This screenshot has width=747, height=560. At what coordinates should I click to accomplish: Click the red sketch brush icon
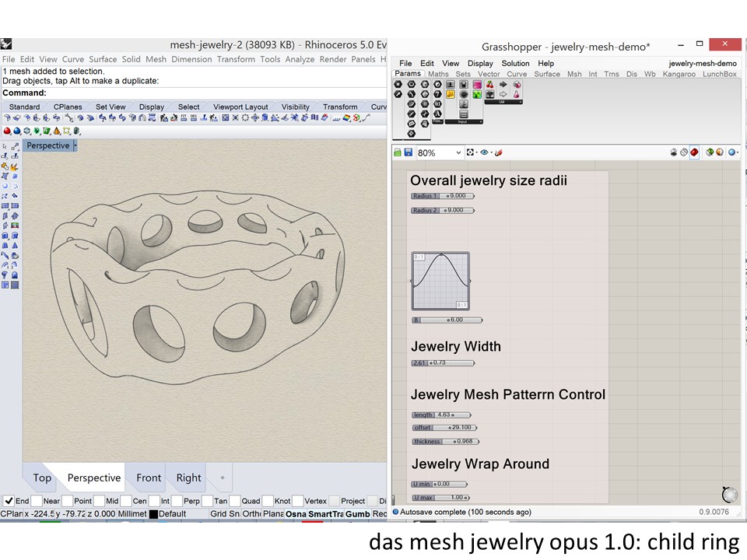pyautogui.click(x=498, y=152)
